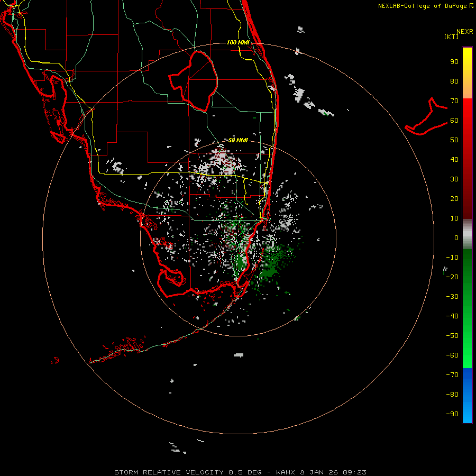Screen dimensions: 476x476
Task: Click the positive 40 scale value
Action: [x=454, y=159]
